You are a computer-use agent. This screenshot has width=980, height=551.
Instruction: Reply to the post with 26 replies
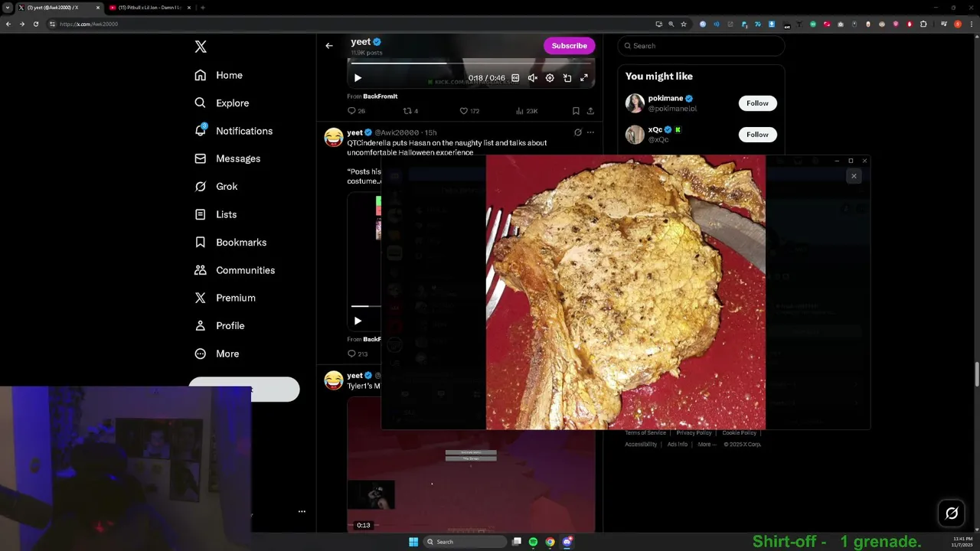[x=357, y=111]
